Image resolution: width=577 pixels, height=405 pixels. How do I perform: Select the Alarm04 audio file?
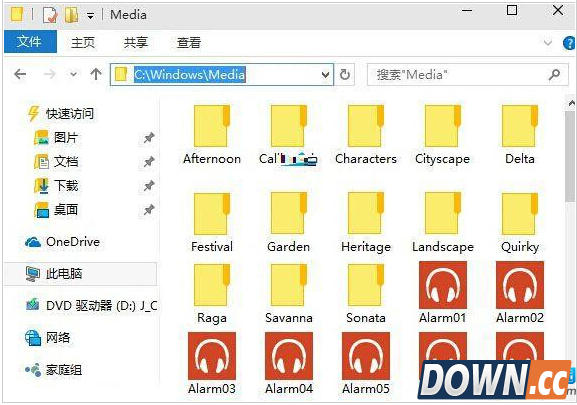(x=288, y=363)
